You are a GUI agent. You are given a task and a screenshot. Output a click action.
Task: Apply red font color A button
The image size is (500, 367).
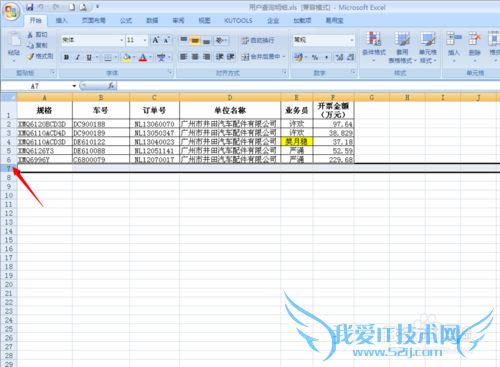[x=143, y=57]
